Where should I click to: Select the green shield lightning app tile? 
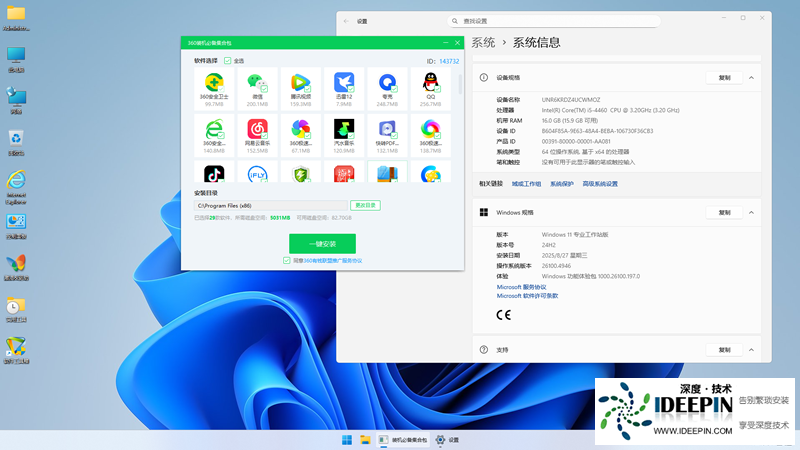[x=301, y=172]
